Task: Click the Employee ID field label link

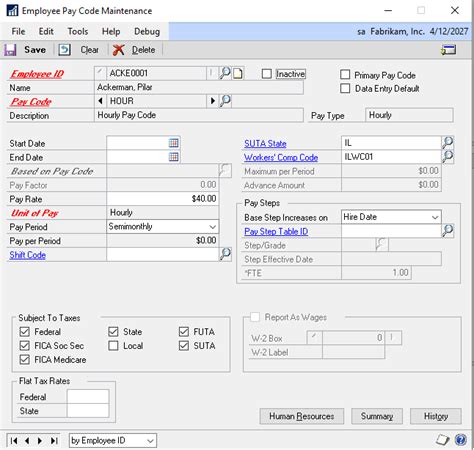Action: 37,74
